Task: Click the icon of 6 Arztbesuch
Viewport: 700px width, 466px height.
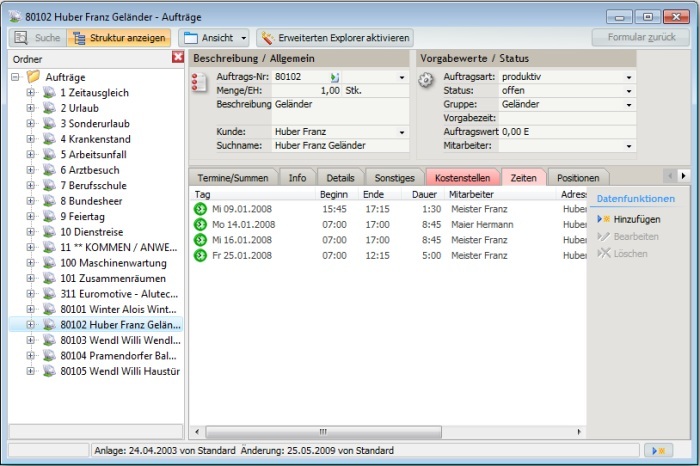Action: coord(49,170)
